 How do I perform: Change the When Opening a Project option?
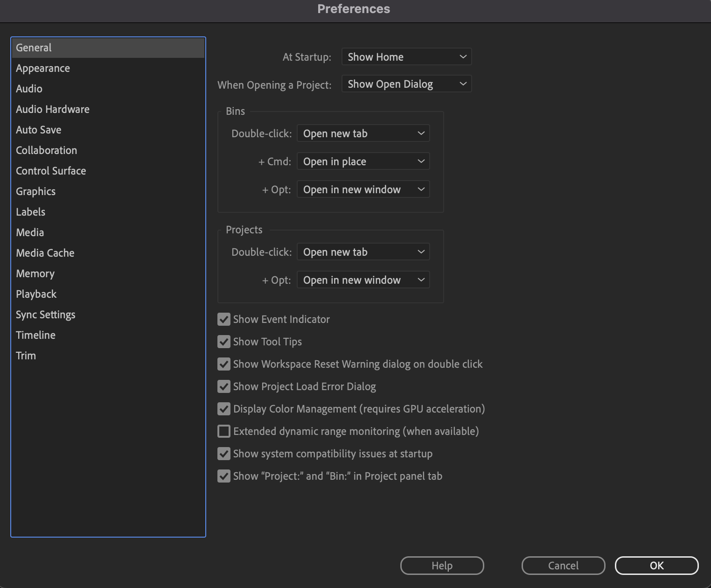click(406, 84)
